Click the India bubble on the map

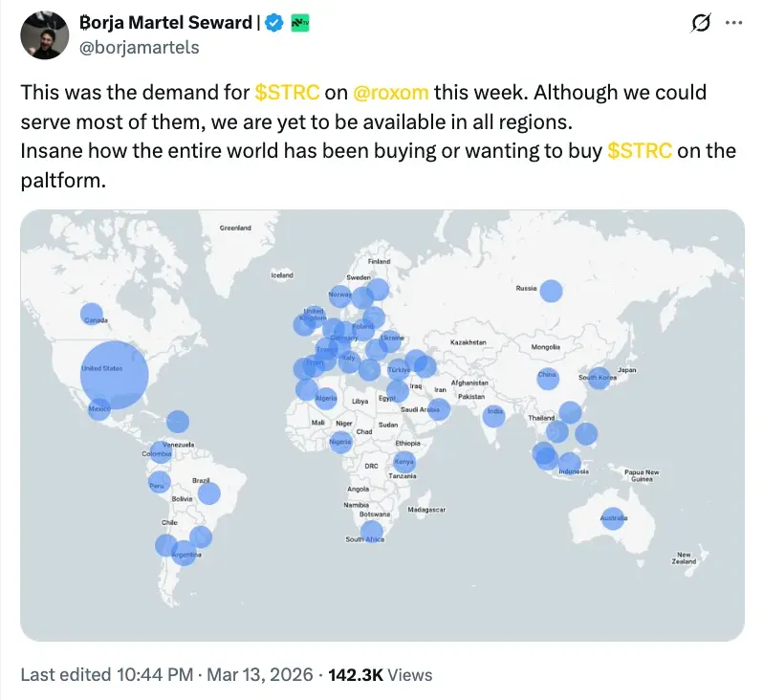(x=493, y=415)
